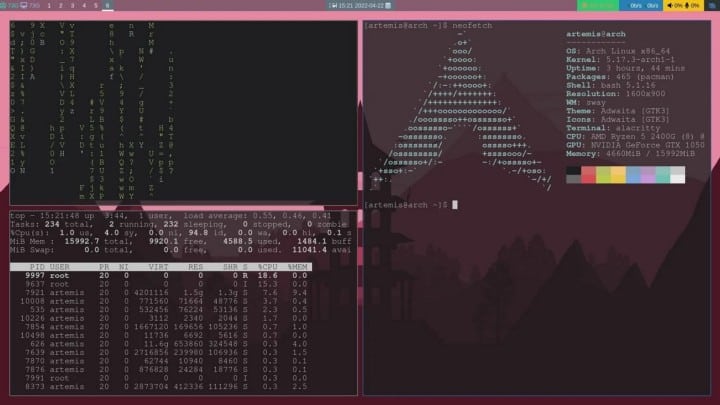Click the 'Resolution: 1600x900' line
This screenshot has width=720, height=405.
(x=615, y=94)
